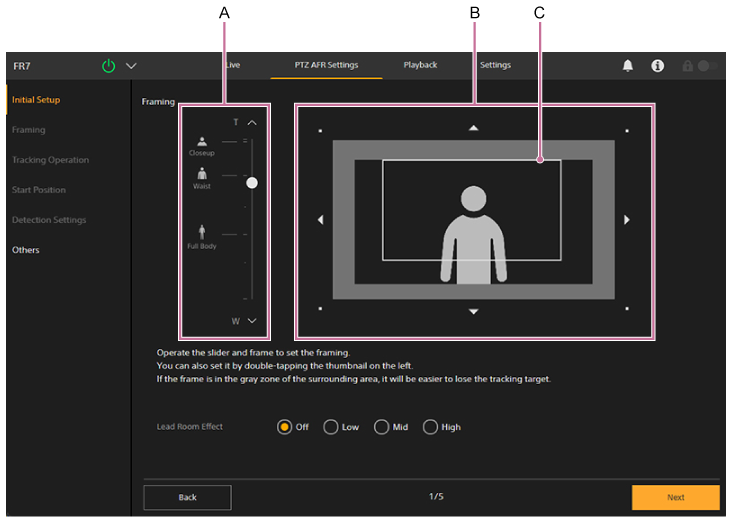Open the notifications bell icon

628,66
